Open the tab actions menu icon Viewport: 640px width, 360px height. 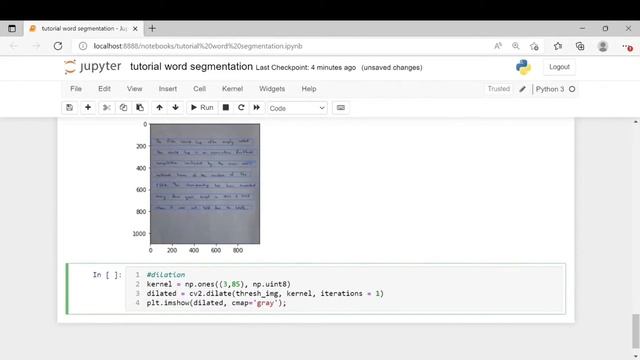pyautogui.click(x=12, y=29)
